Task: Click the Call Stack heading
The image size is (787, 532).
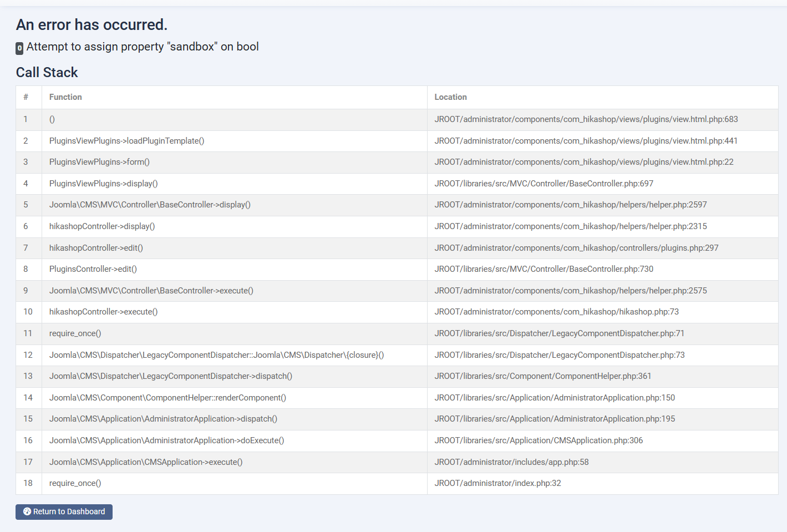Action: [47, 73]
